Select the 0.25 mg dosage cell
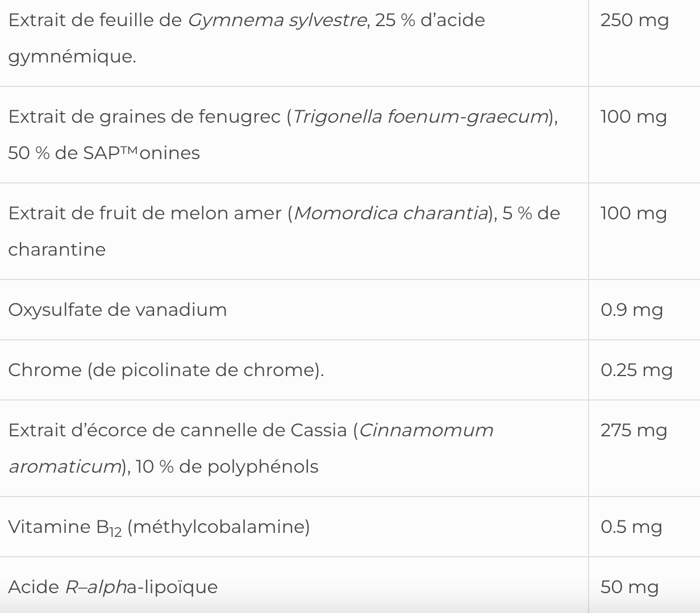700x613 pixels. pos(636,370)
